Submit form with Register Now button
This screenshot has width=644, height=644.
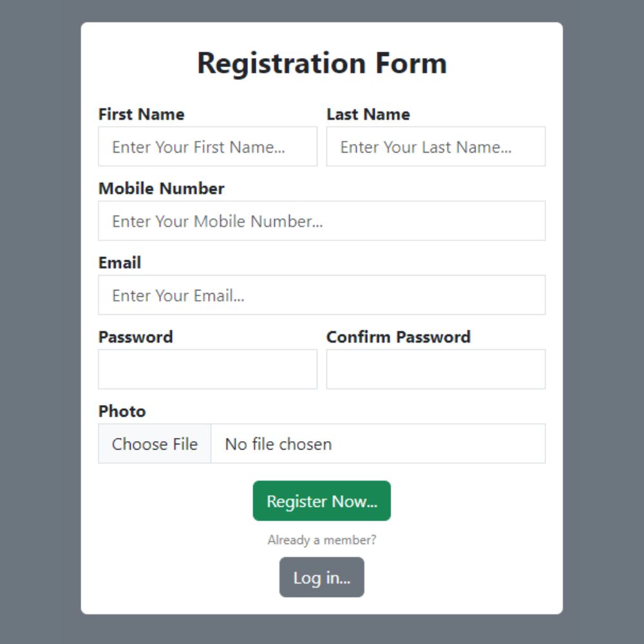pyautogui.click(x=321, y=501)
